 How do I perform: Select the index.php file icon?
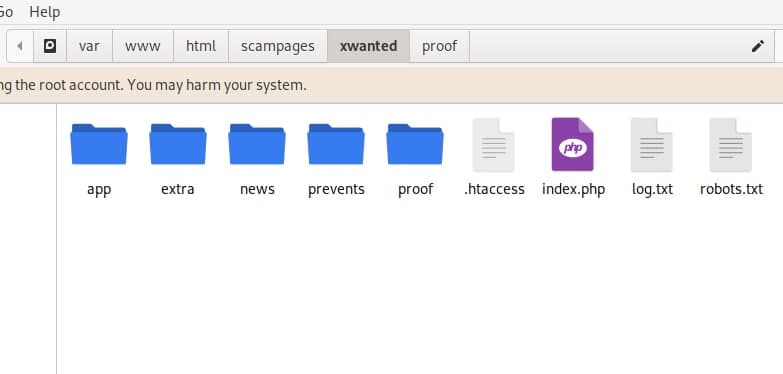[x=573, y=145]
